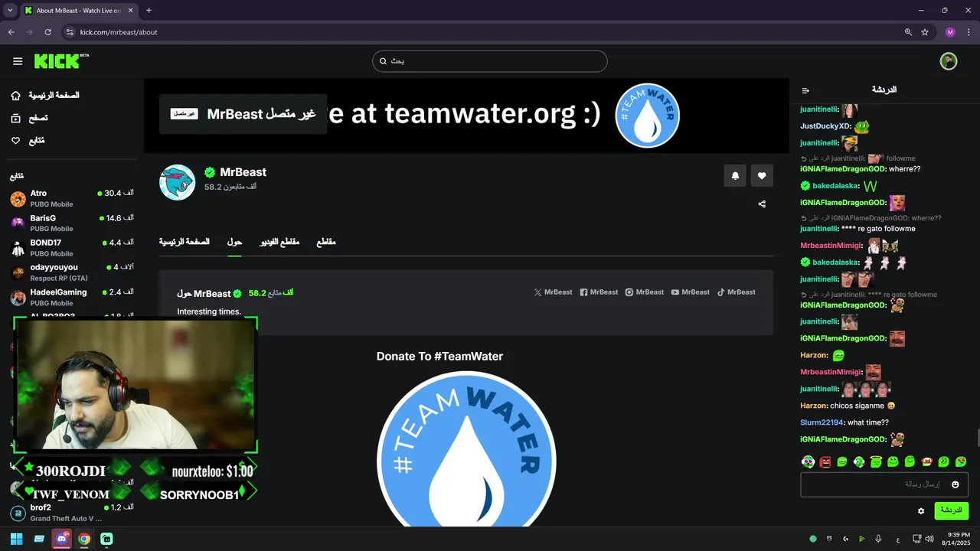Collapse the chat panel

tap(805, 90)
